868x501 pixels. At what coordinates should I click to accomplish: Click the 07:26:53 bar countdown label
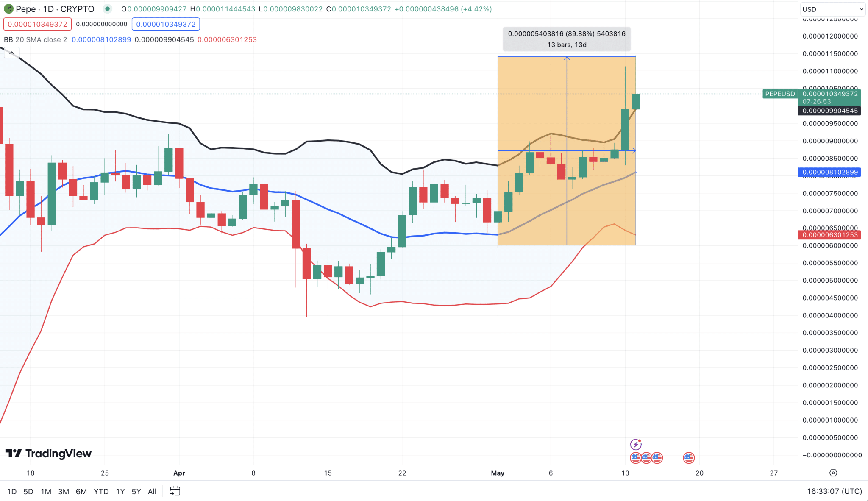pos(817,102)
